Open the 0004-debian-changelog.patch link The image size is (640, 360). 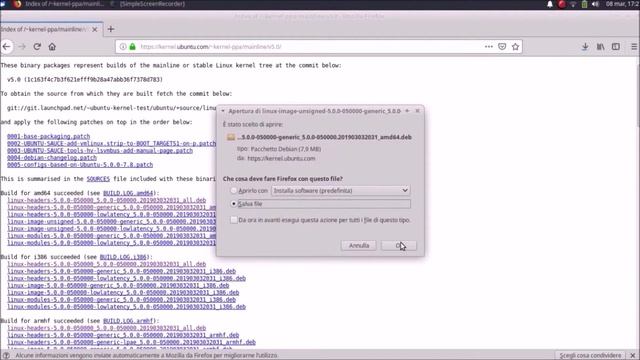click(x=52, y=158)
